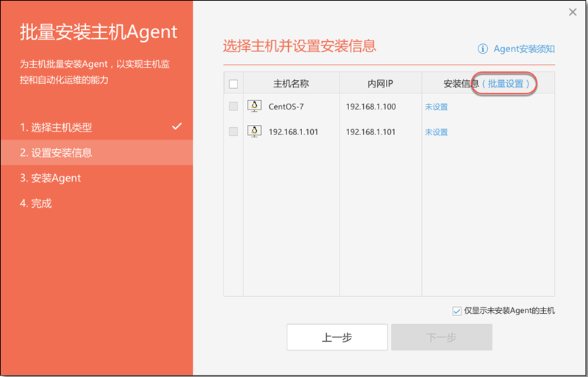Check the 192.168.1.101 host row checkbox
The image size is (588, 377).
pos(234,132)
